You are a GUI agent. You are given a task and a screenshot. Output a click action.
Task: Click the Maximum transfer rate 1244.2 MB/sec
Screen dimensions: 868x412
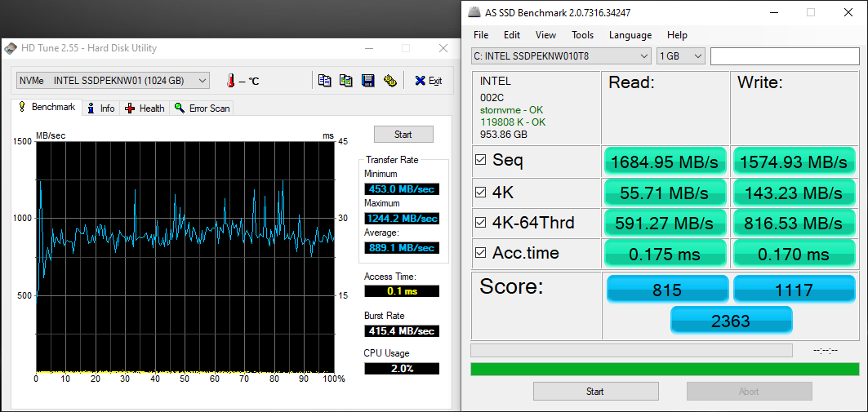tap(402, 219)
